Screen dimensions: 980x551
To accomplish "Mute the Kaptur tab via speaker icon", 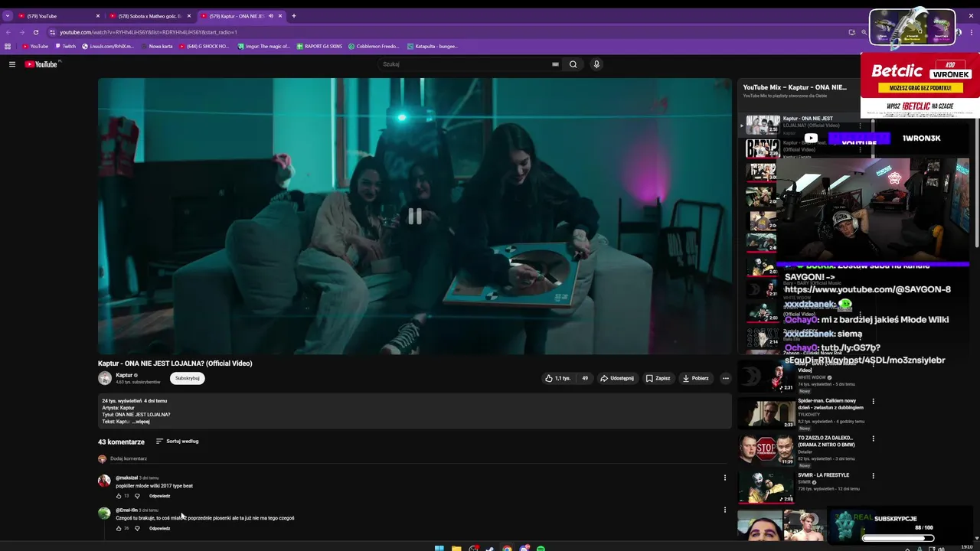I will point(270,15).
